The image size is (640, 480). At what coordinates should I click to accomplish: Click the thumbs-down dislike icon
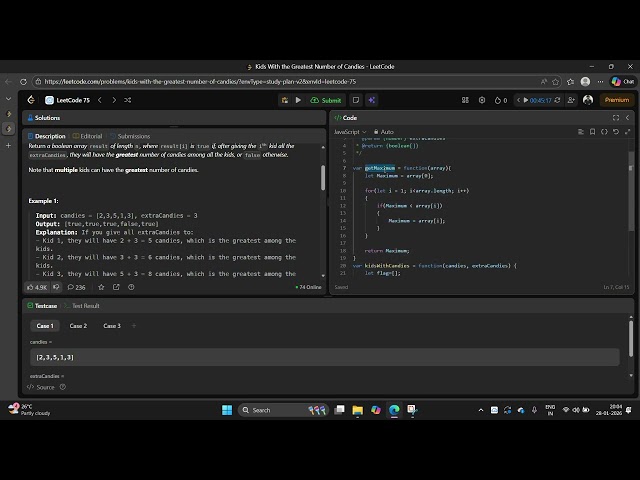tap(56, 287)
